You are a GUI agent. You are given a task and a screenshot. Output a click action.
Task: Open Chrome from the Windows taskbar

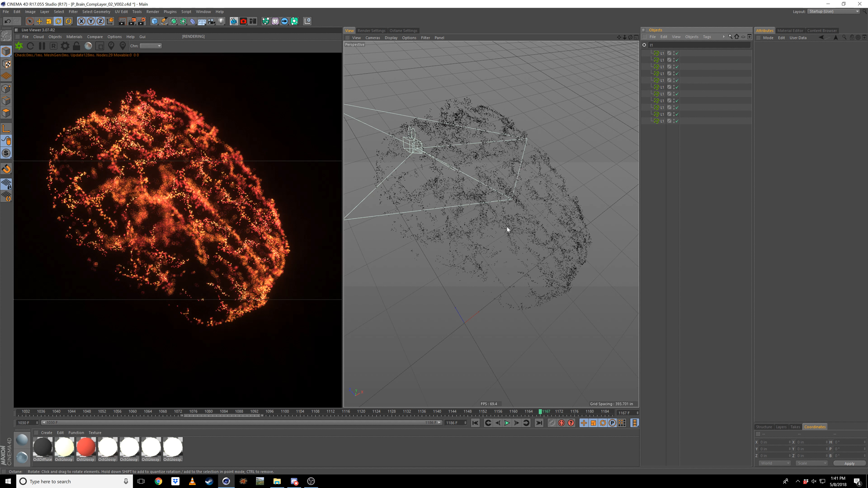pyautogui.click(x=158, y=481)
